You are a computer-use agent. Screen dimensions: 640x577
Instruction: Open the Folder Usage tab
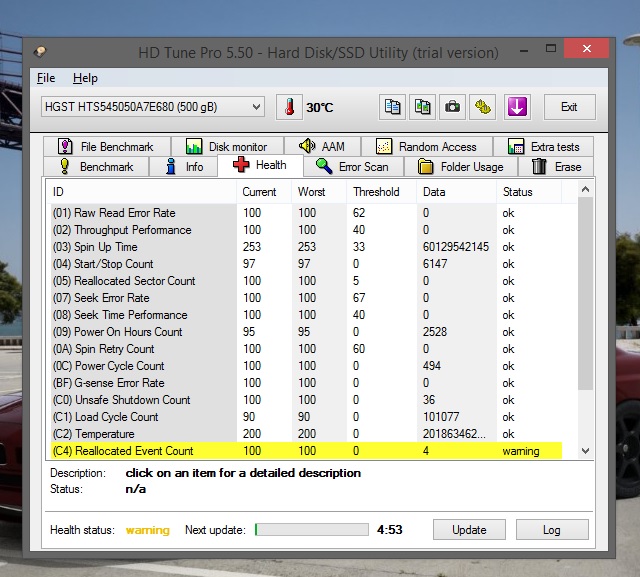coord(461,166)
